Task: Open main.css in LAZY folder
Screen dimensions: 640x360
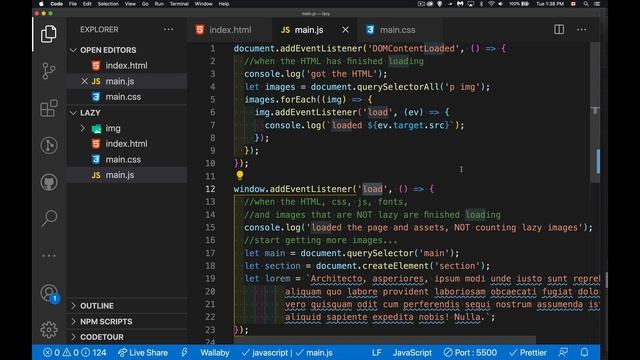Action: tap(127, 159)
